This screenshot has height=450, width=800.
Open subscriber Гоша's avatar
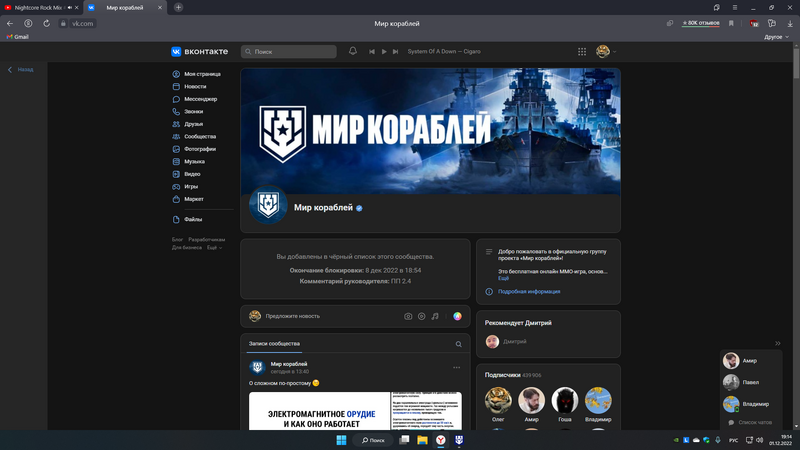point(565,400)
